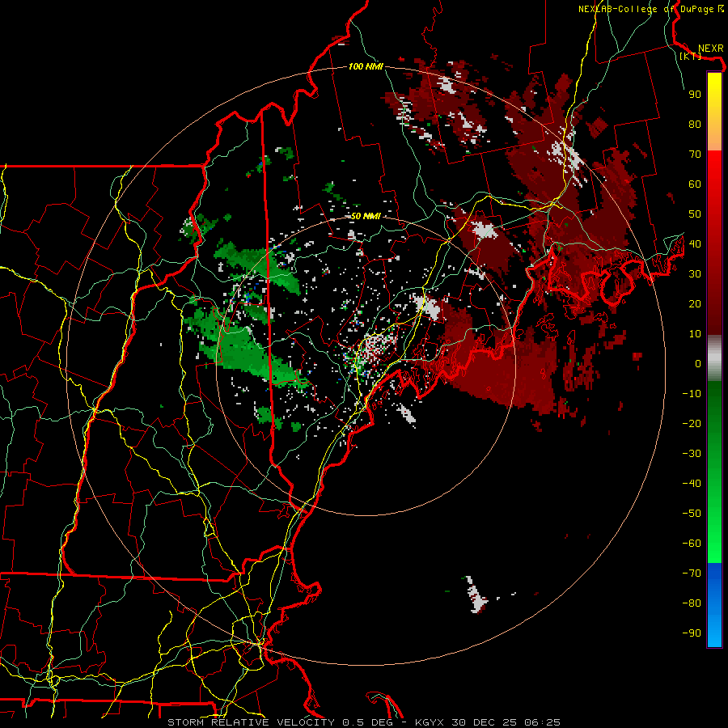728x728 pixels.
Task: Click the "KGYX" radar site identifier
Action: (430, 722)
